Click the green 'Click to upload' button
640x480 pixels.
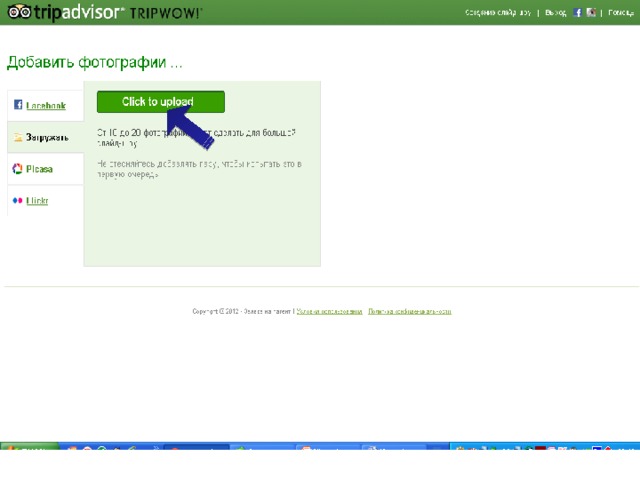pyautogui.click(x=161, y=102)
